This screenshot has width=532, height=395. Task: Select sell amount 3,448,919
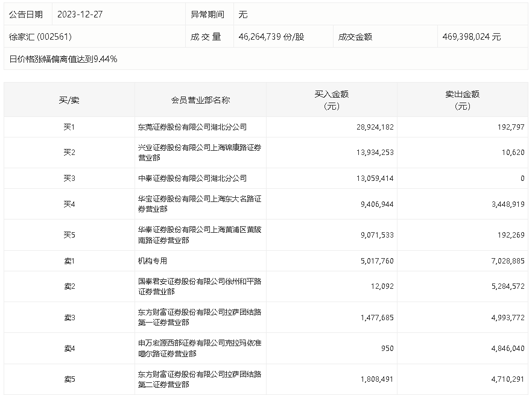tap(508, 204)
